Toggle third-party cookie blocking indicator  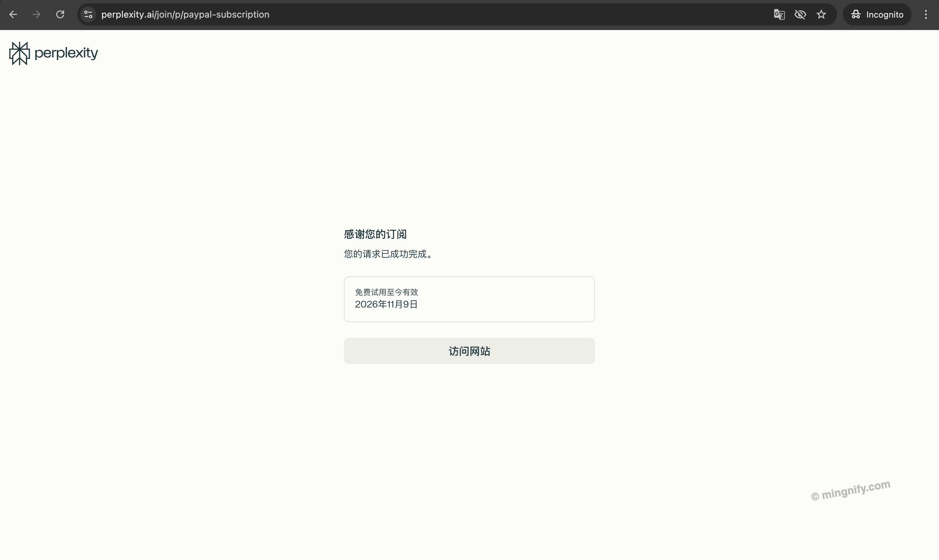click(x=800, y=14)
